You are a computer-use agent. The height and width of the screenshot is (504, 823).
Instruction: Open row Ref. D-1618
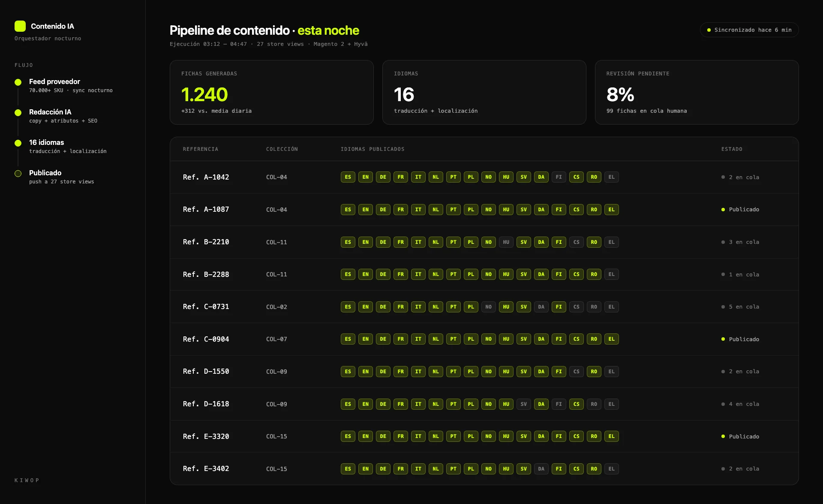coord(484,404)
